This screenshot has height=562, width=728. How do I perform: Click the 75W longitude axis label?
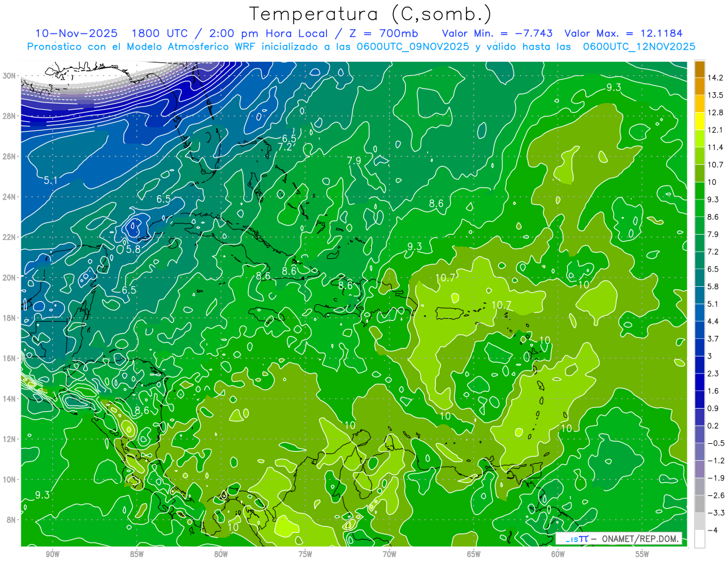pos(305,555)
